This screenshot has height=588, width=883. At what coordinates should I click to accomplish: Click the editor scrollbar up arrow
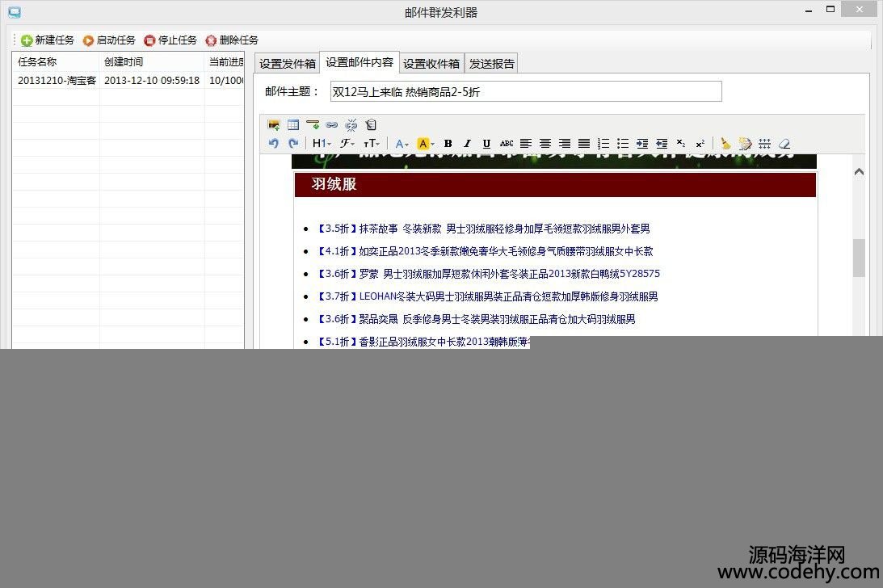pos(859,172)
